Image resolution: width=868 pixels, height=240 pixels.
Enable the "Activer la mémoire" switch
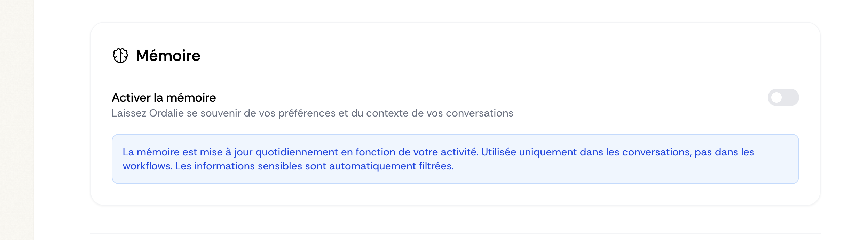coord(783,97)
